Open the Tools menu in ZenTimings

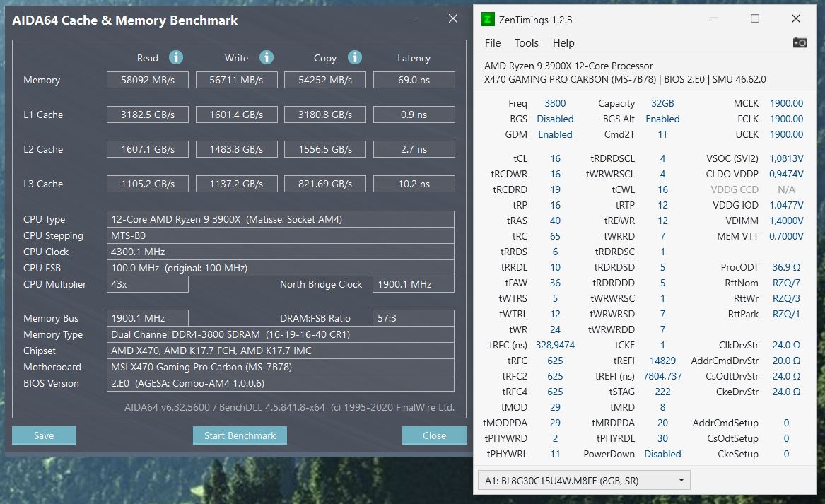pyautogui.click(x=526, y=43)
